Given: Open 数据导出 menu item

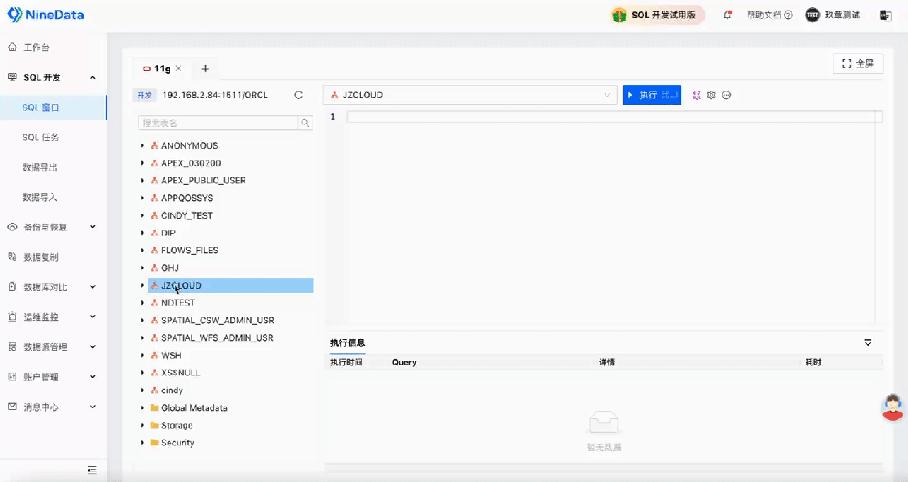Looking at the screenshot, I should point(40,167).
